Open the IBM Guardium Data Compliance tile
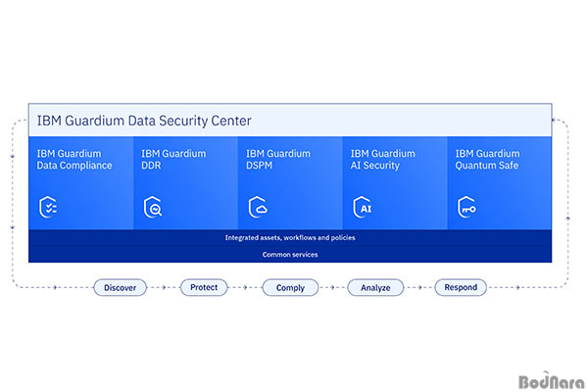This screenshot has height=392, width=588. click(x=81, y=183)
